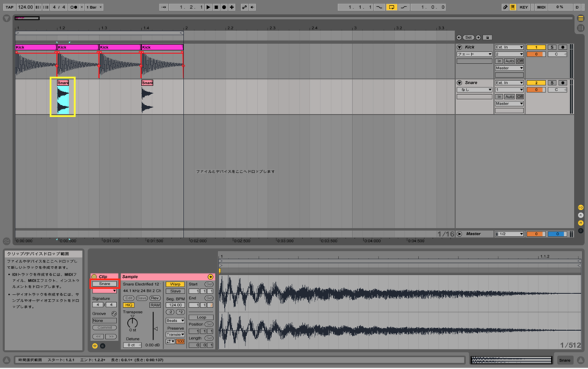Screen dimensions: 588x369
Task: Click the Snare track pan control
Action: pyautogui.click(x=557, y=90)
